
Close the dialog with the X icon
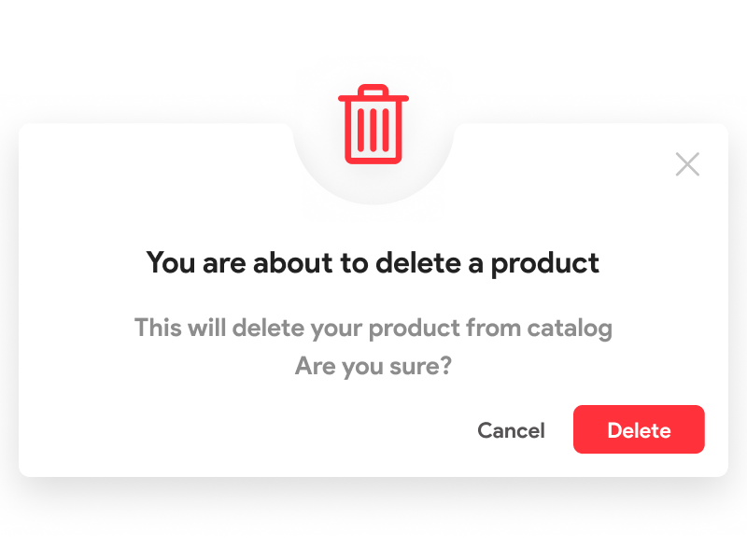[x=687, y=165]
